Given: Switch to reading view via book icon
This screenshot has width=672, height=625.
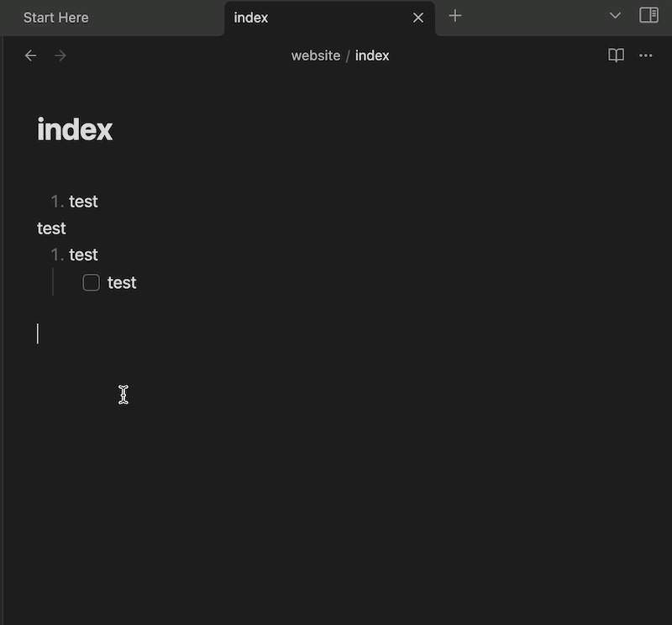Looking at the screenshot, I should pos(616,55).
